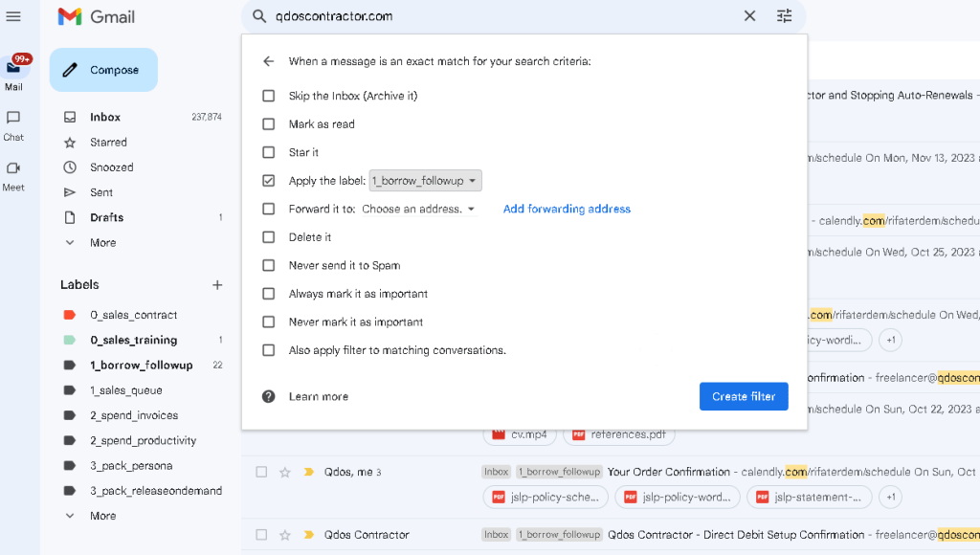Open the cv.mp4 attachment
The width and height of the screenshot is (980, 555).
(x=520, y=434)
